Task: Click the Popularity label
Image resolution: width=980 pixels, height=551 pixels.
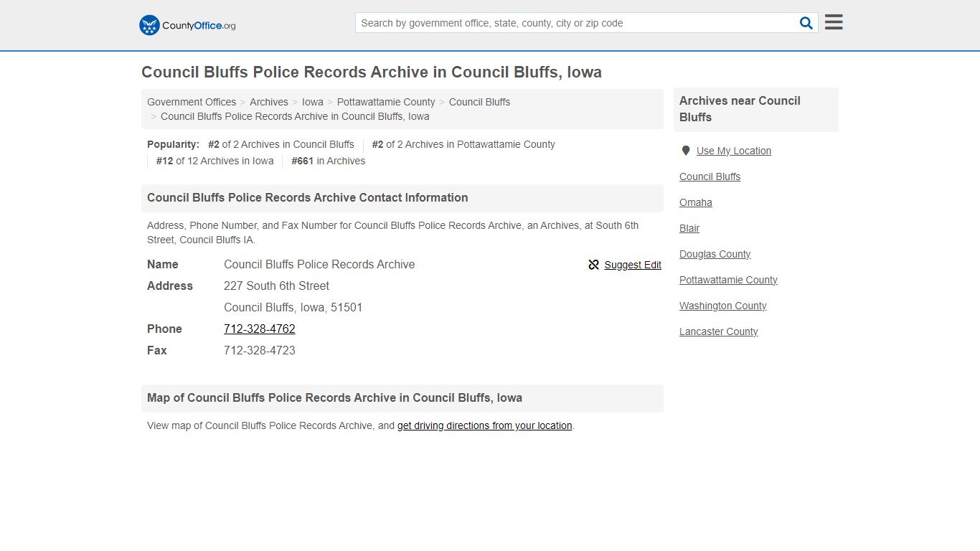Action: [x=173, y=144]
